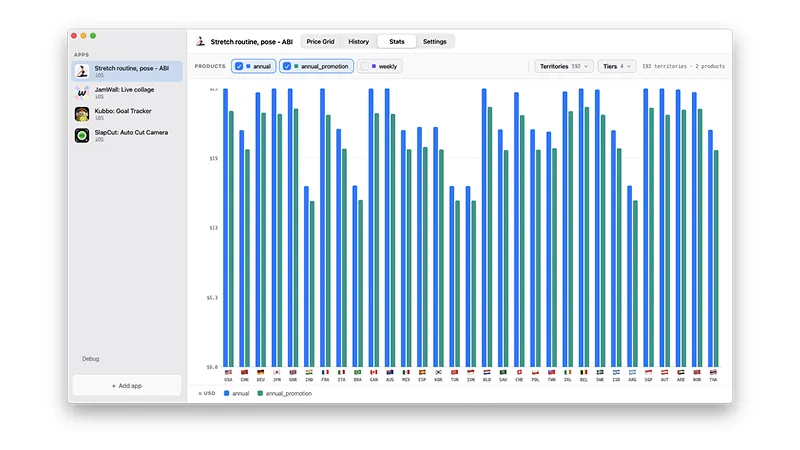Click the blue annual bar for USA

coord(226,228)
